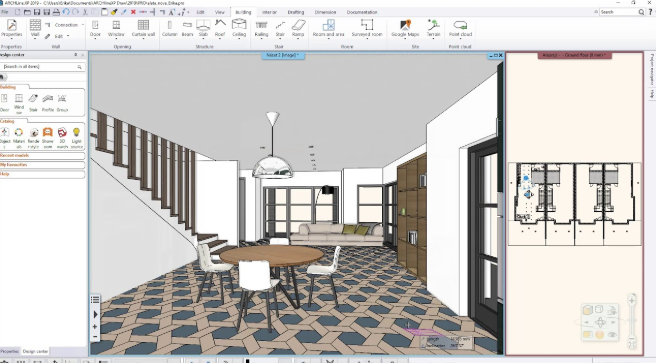Image resolution: width=656 pixels, height=363 pixels.
Task: Select the Point cloud tool
Action: (x=460, y=28)
